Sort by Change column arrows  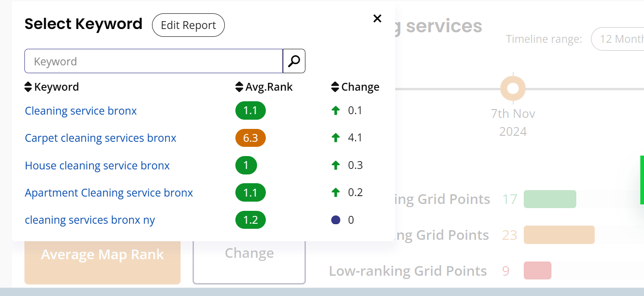point(335,87)
